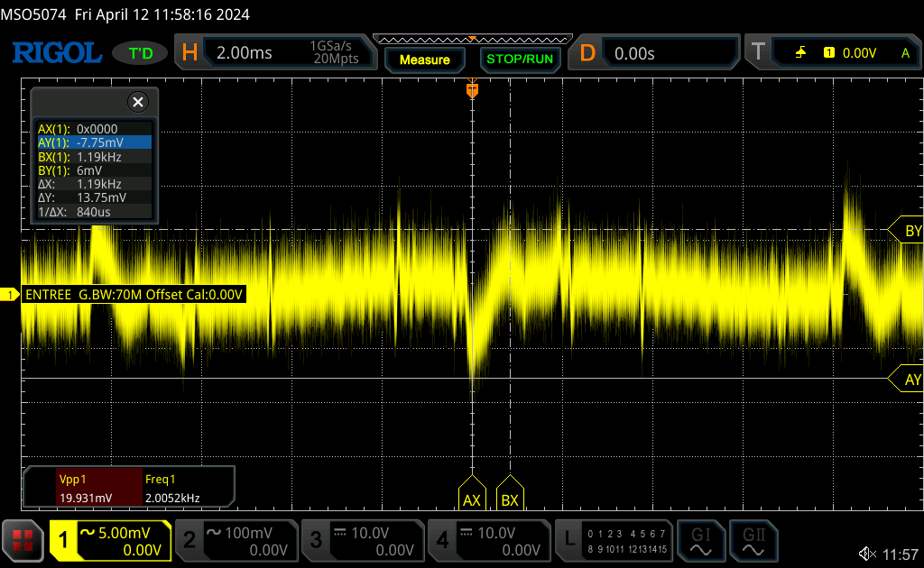Screen dimensions: 924x568
Task: Open channel 4 10.0V scale settings
Action: (x=502, y=540)
